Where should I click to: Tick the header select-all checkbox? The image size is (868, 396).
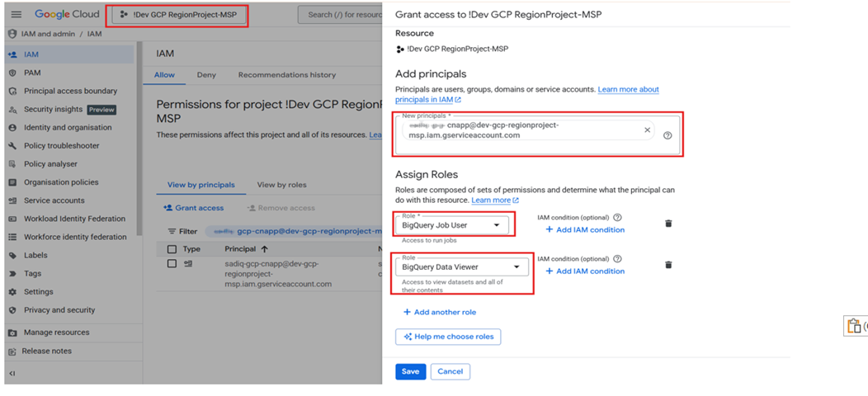pyautogui.click(x=172, y=249)
